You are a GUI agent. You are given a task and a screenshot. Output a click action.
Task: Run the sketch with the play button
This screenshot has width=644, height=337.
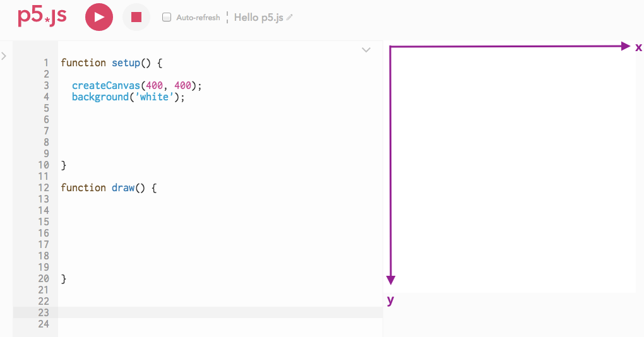[99, 17]
